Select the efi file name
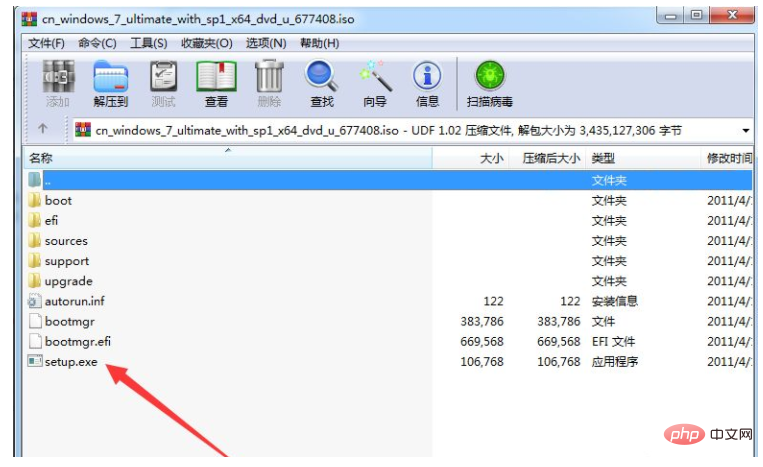Screen dimensions: 763x467 coord(52,220)
